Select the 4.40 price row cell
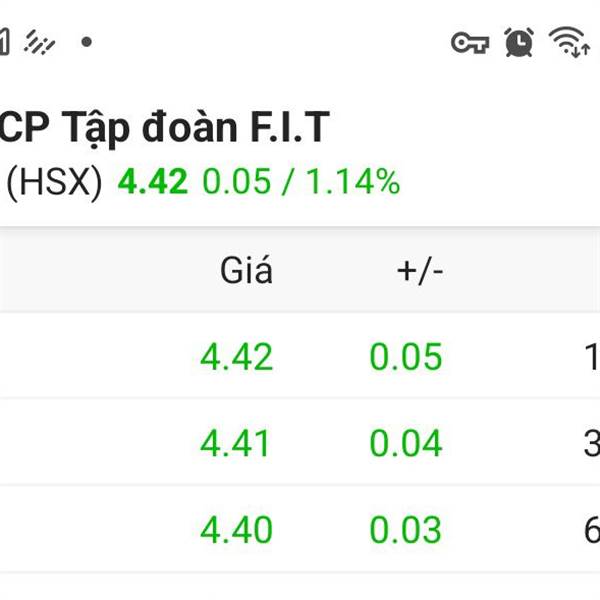The width and height of the screenshot is (600, 600). (x=236, y=530)
